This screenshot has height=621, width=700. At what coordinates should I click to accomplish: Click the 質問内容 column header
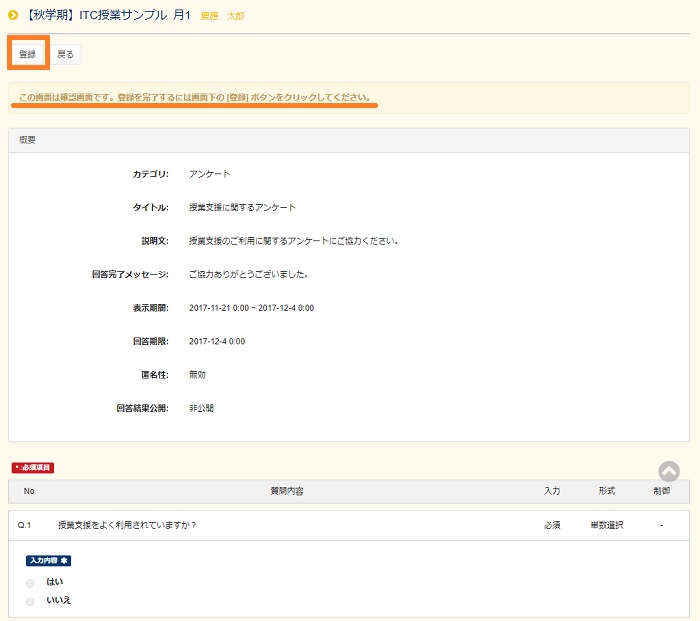pos(287,491)
